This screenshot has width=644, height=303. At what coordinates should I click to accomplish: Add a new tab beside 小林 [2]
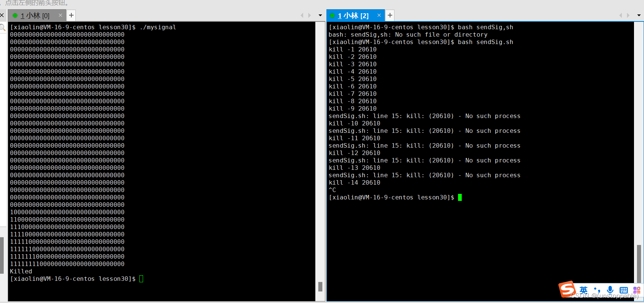390,15
